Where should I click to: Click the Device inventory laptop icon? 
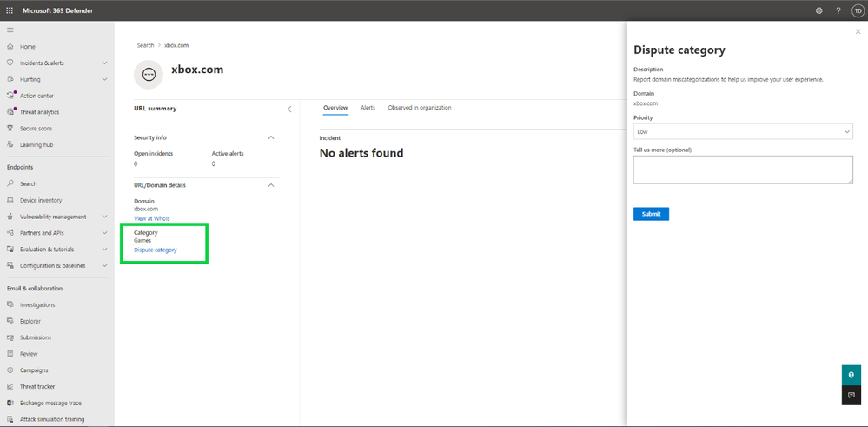(x=10, y=200)
